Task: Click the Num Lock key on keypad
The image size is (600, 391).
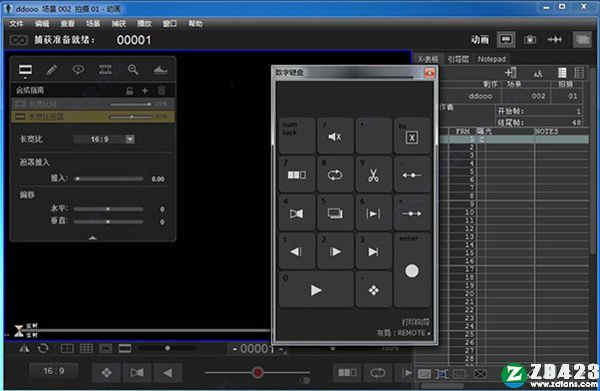Action: (x=297, y=136)
